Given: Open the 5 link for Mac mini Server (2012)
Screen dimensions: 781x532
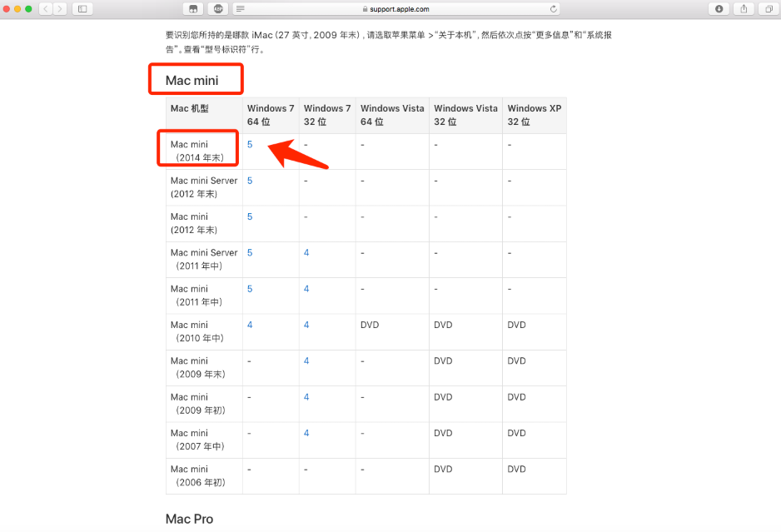Looking at the screenshot, I should click(250, 180).
